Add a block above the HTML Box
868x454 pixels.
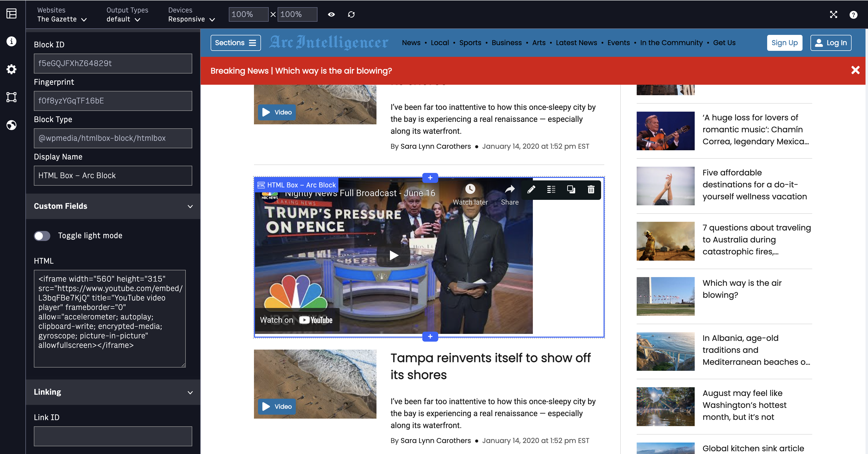coord(430,178)
